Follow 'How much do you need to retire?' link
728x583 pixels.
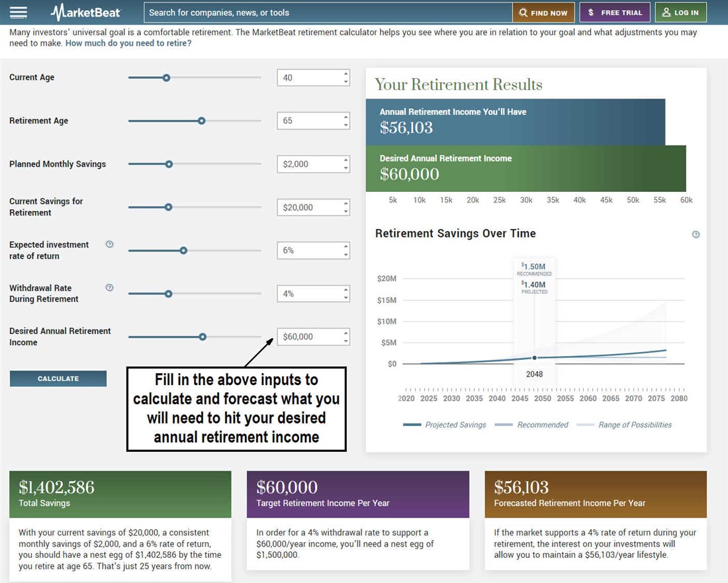(128, 43)
